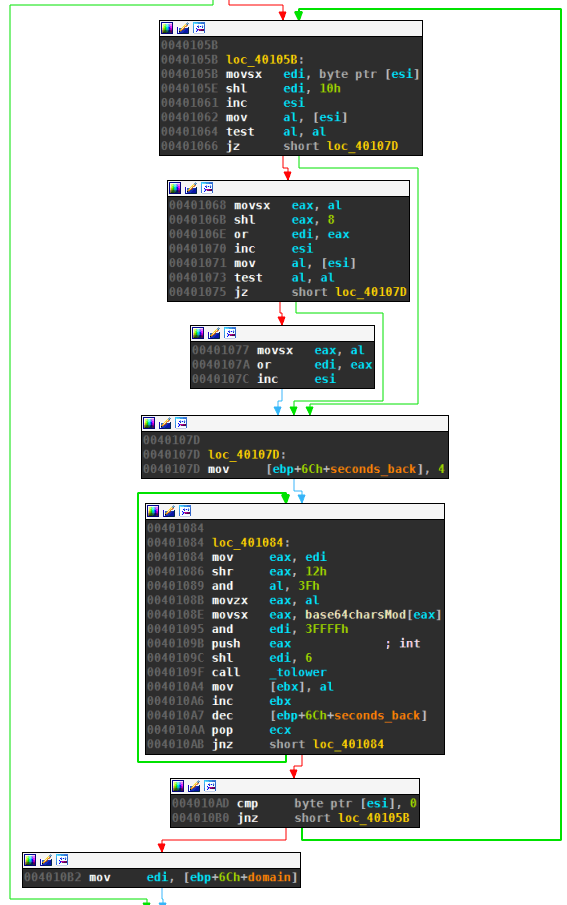The width and height of the screenshot is (567, 905).
Task: Follow loc_401084 target in the jnz instruction
Action: coord(348,745)
